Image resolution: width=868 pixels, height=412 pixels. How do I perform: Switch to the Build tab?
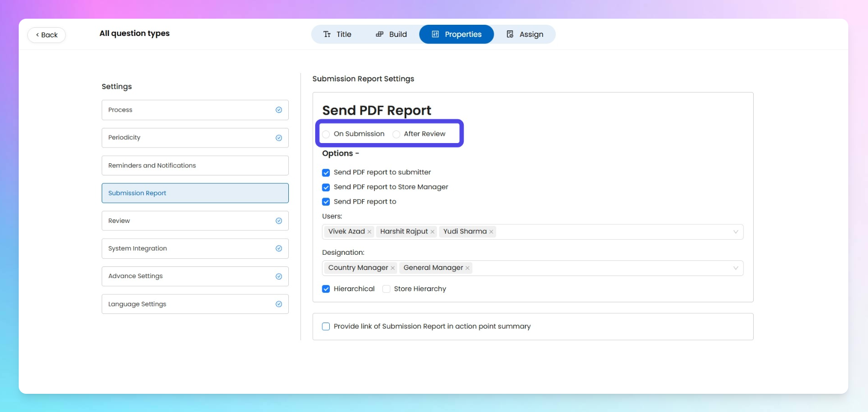[391, 34]
